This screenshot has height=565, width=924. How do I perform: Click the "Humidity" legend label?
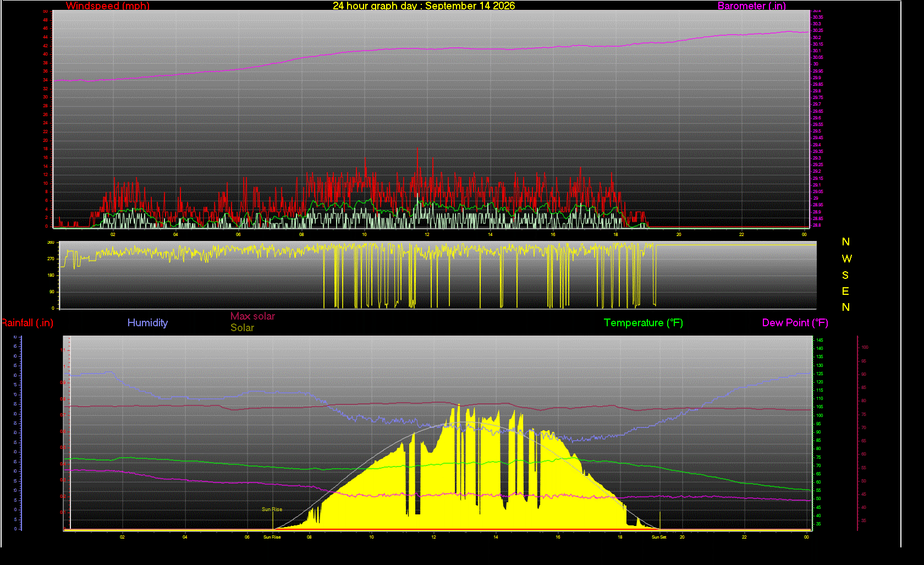(x=147, y=323)
